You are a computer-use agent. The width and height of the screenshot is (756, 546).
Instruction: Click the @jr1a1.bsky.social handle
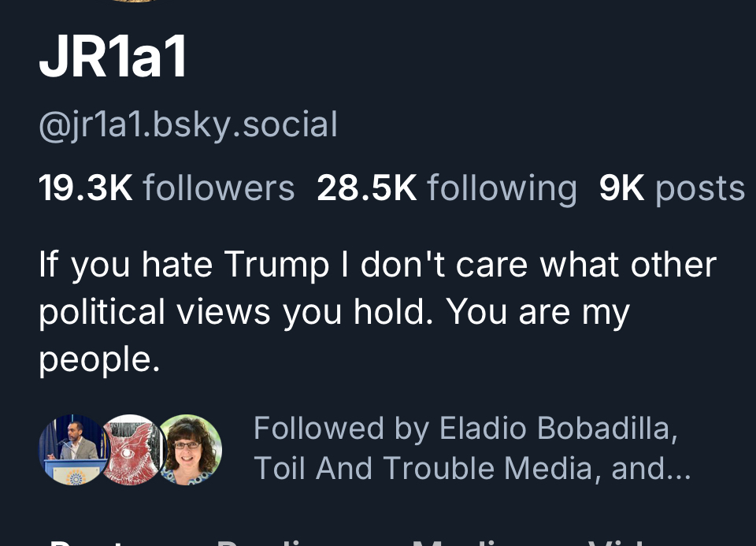188,124
